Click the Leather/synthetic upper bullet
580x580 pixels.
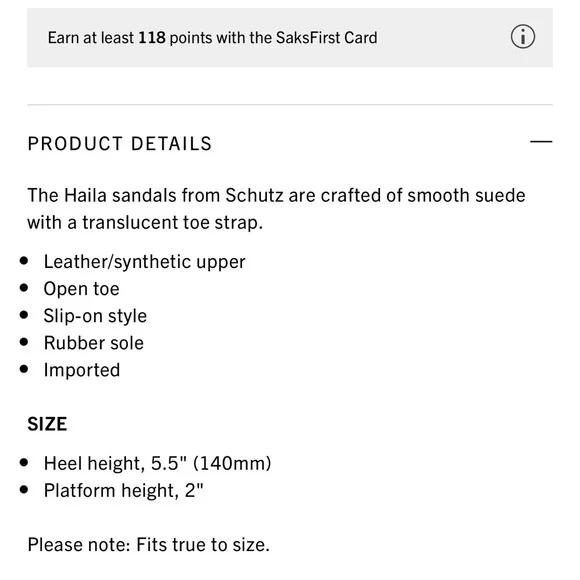(144, 262)
